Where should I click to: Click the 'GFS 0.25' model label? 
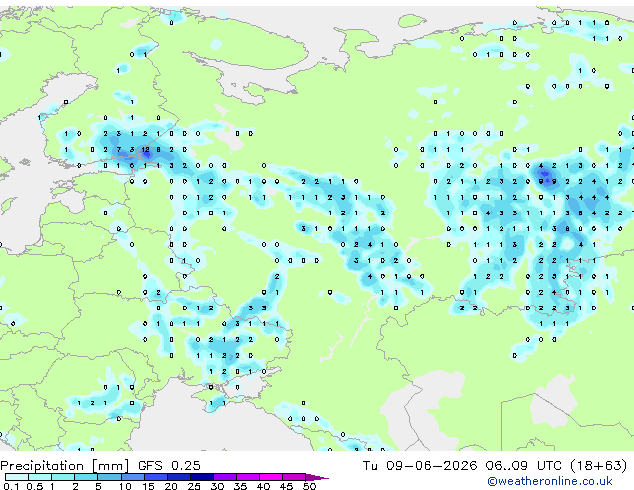coord(169,466)
